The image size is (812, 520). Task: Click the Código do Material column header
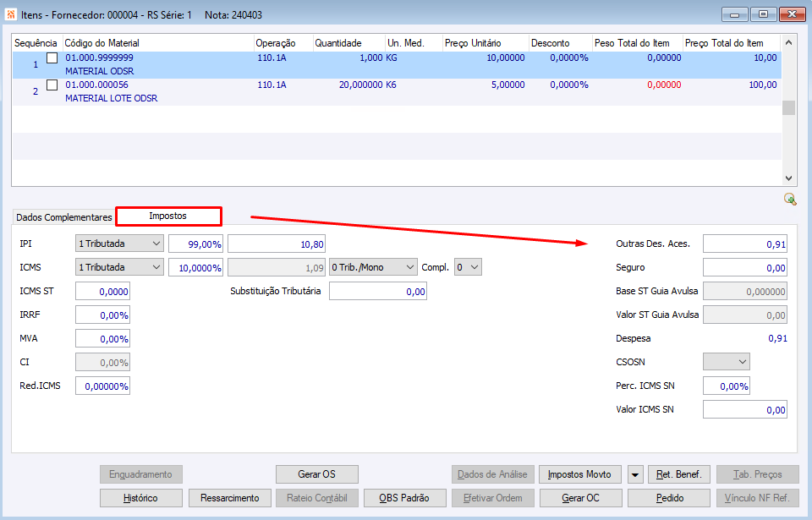click(158, 43)
